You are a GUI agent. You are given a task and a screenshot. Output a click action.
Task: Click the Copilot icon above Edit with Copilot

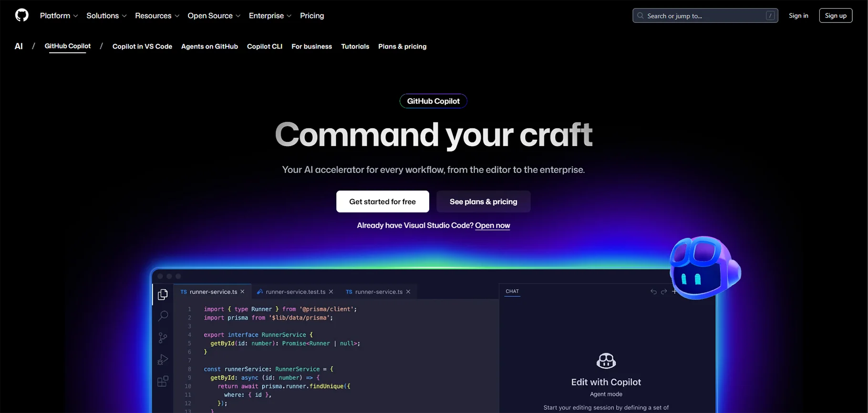[x=606, y=361]
